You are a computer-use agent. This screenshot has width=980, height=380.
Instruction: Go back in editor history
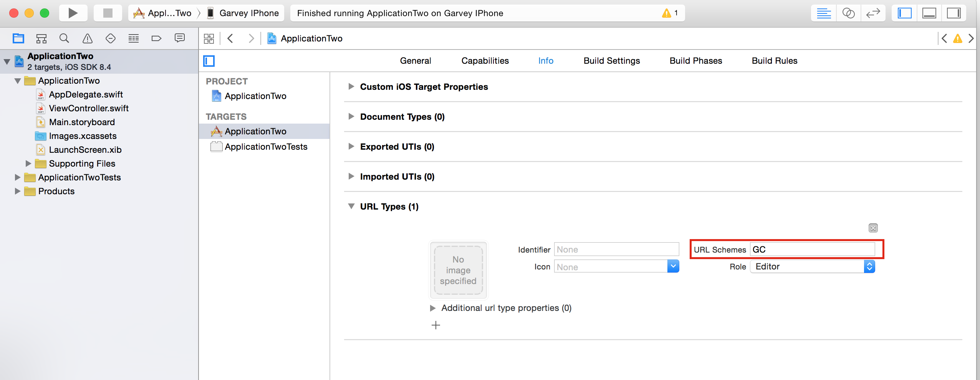[x=230, y=38]
